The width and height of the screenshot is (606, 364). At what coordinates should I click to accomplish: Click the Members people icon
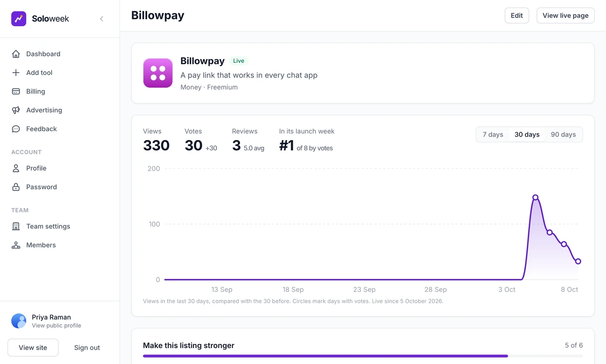tap(16, 245)
